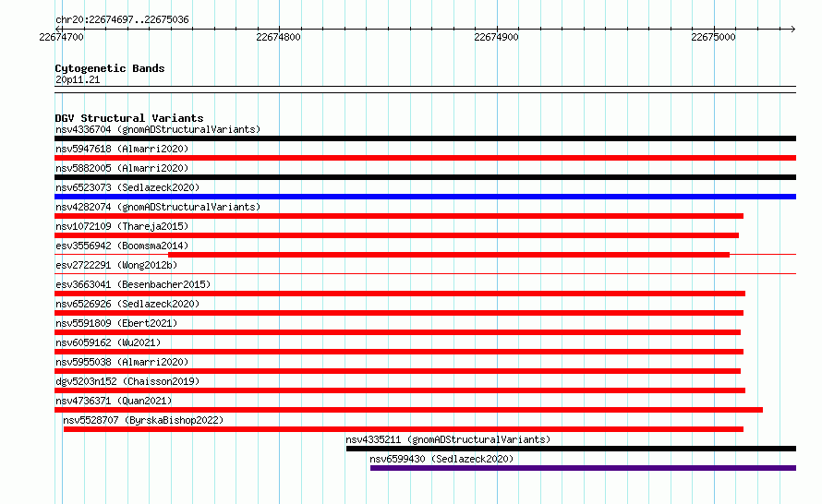Open variant nsv6599430 (Sedlazeck2020) label
The width and height of the screenshot is (822, 504).
(441, 459)
